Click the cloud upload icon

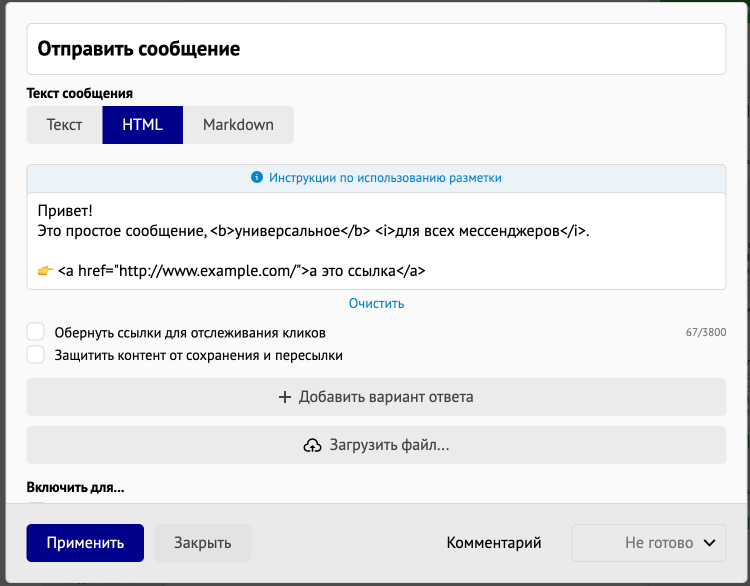[312, 445]
